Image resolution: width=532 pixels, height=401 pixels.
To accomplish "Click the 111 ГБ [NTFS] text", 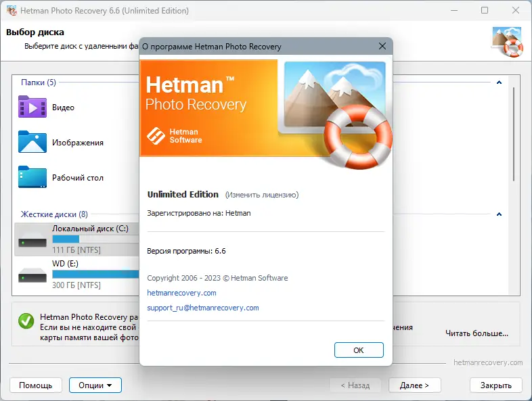I will (x=76, y=250).
